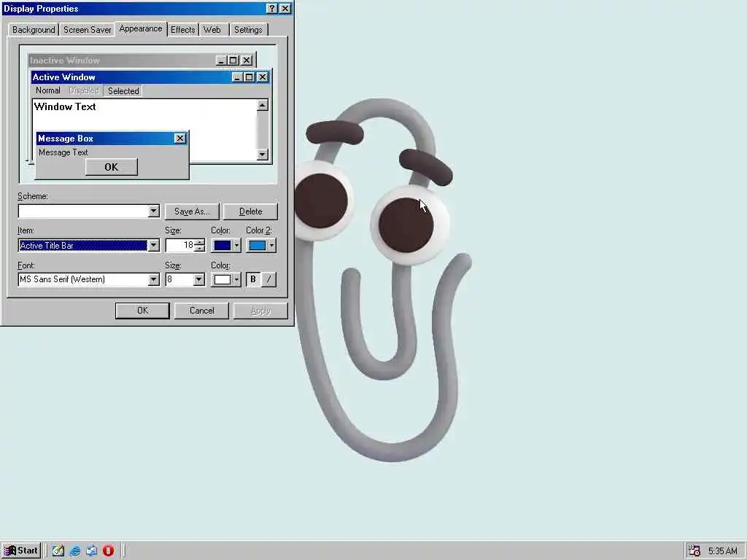Go to the Settings tab
Viewport: 747px width, 560px height.
tap(248, 29)
